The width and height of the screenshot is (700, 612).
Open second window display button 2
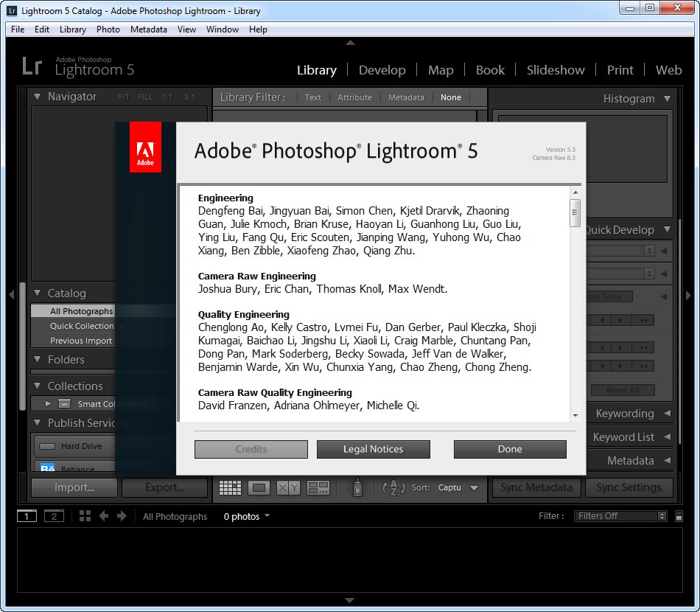(54, 516)
